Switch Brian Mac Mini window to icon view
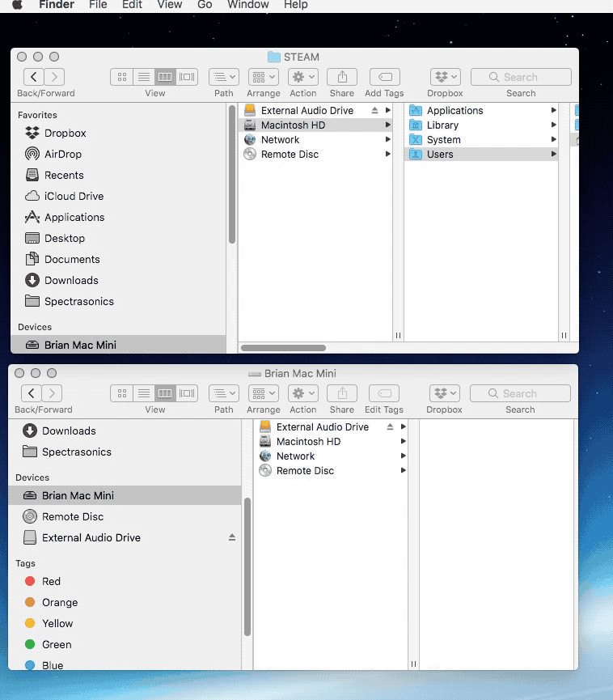This screenshot has height=700, width=613. tap(122, 393)
